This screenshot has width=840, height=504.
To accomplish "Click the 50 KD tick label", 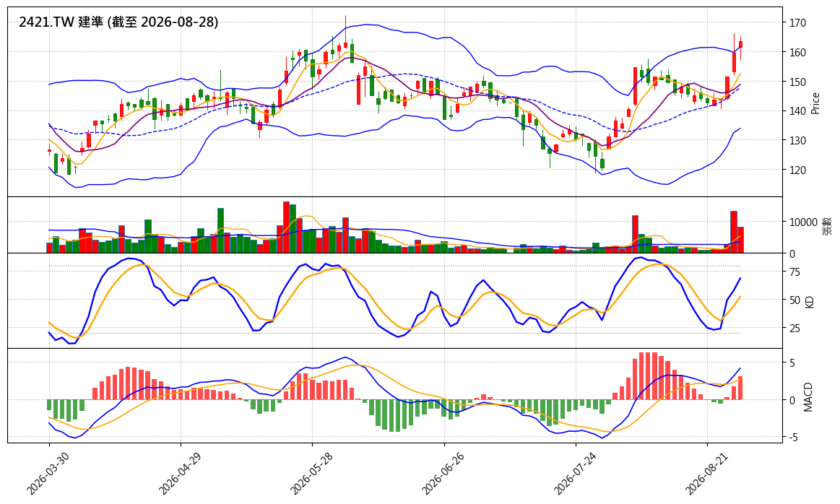I will click(x=794, y=300).
